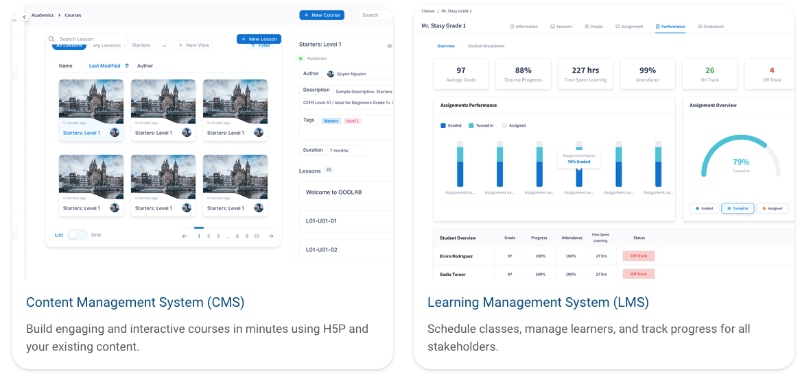Click the sort arrow beside Last Modified

[x=127, y=66]
